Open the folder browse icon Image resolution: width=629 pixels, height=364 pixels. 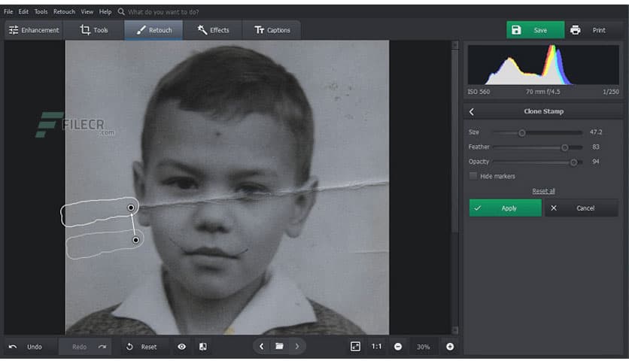click(x=279, y=347)
